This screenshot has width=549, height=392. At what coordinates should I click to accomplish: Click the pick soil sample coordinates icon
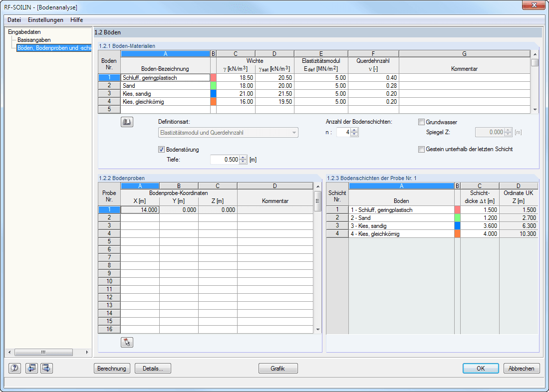(127, 342)
